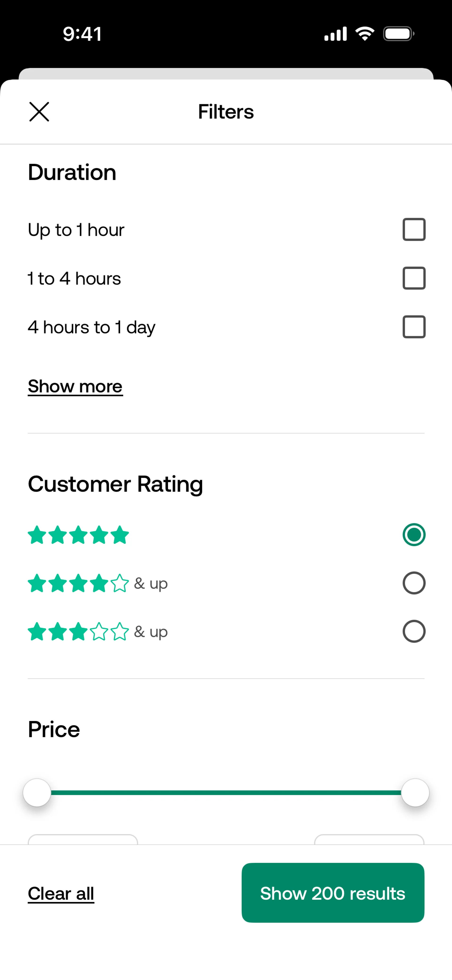Viewport: 452px width, 980px height.
Task: Tap the Wi-Fi icon in the status bar
Action: coord(364,34)
